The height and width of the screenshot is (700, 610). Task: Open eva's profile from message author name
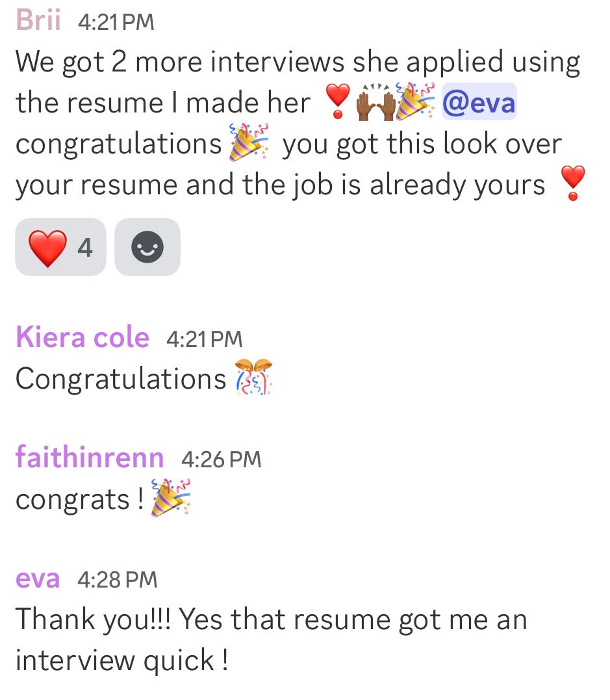(x=38, y=579)
